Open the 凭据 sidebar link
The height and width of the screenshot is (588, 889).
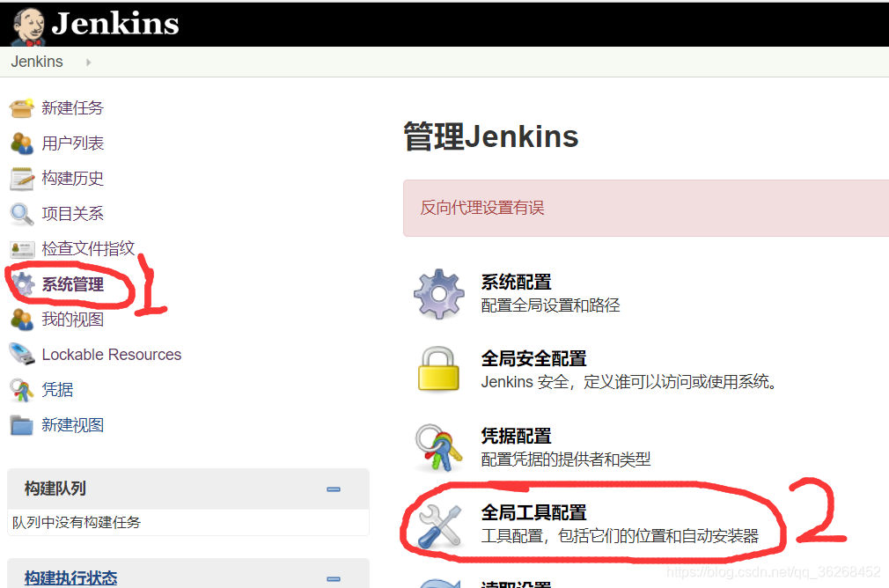click(57, 390)
